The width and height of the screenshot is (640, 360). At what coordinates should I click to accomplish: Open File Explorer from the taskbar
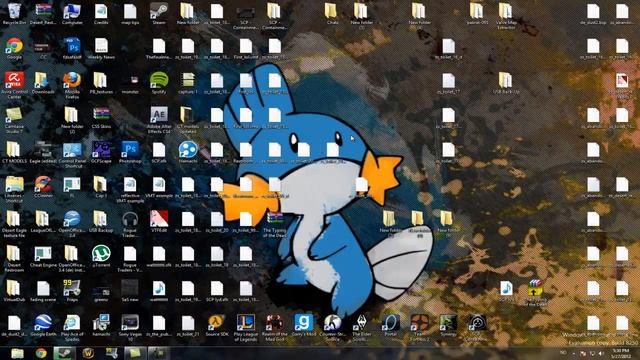pyautogui.click(x=17, y=353)
